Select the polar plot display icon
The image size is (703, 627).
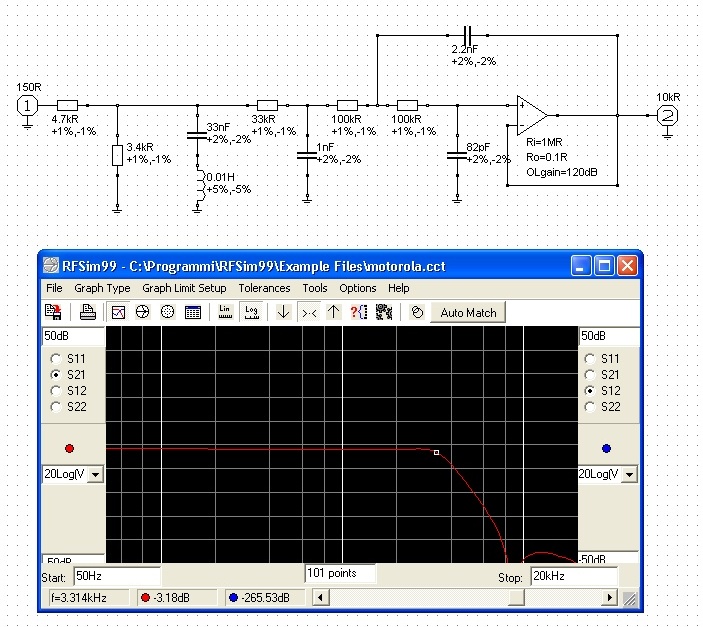[143, 312]
